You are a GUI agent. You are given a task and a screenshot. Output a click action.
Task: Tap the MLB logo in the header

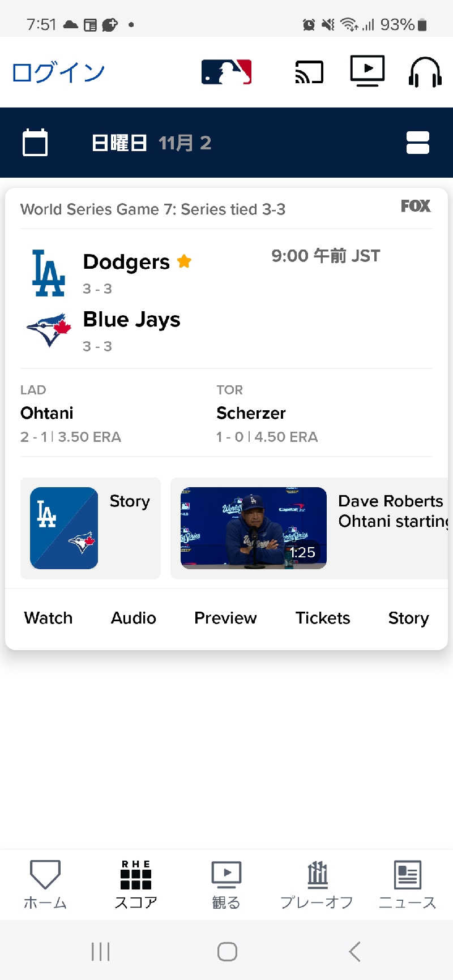point(226,72)
